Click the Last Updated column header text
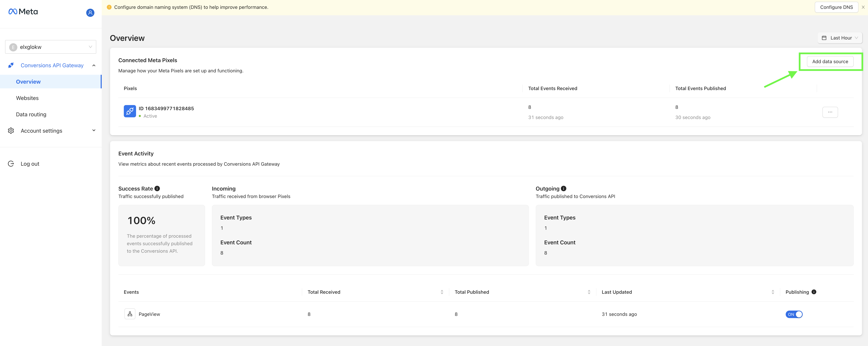Viewport: 868px width, 346px height. click(617, 292)
